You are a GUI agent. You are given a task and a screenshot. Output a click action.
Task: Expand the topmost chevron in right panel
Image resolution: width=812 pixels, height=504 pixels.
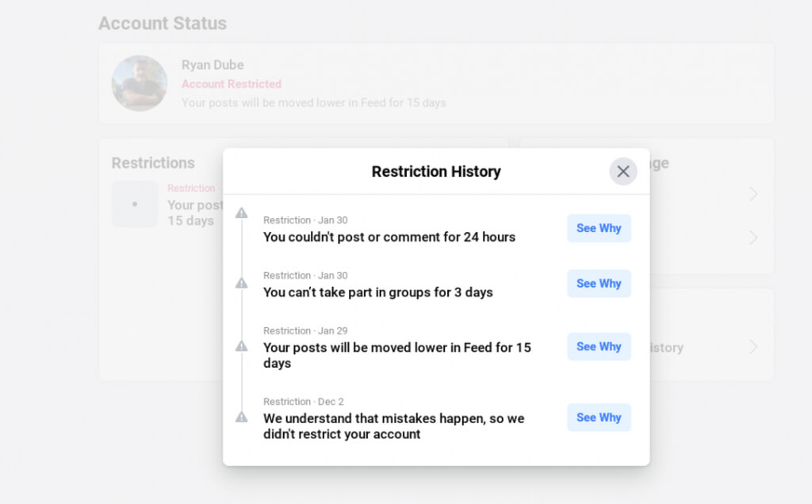[753, 194]
